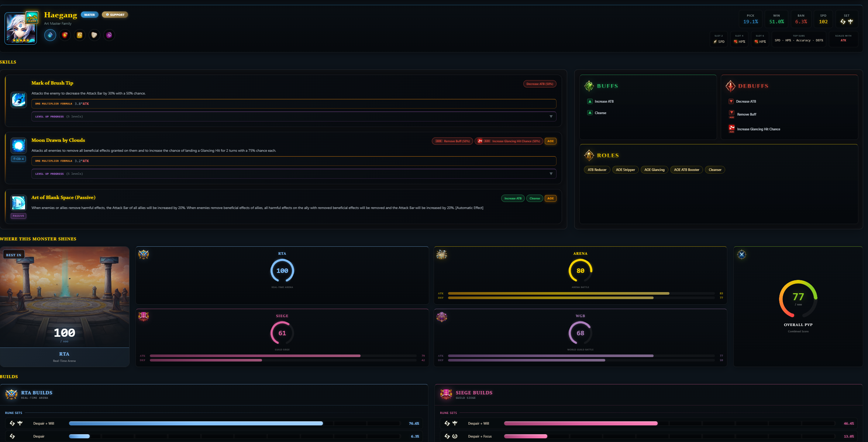868x442 pixels.
Task: Click Haegang's monster portrait
Action: [21, 28]
